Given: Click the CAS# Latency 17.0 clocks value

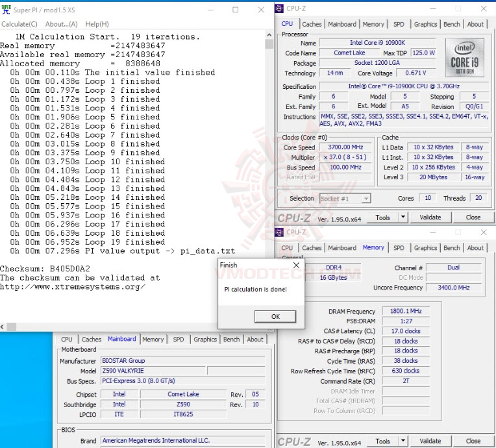Looking at the screenshot, I should (x=406, y=331).
